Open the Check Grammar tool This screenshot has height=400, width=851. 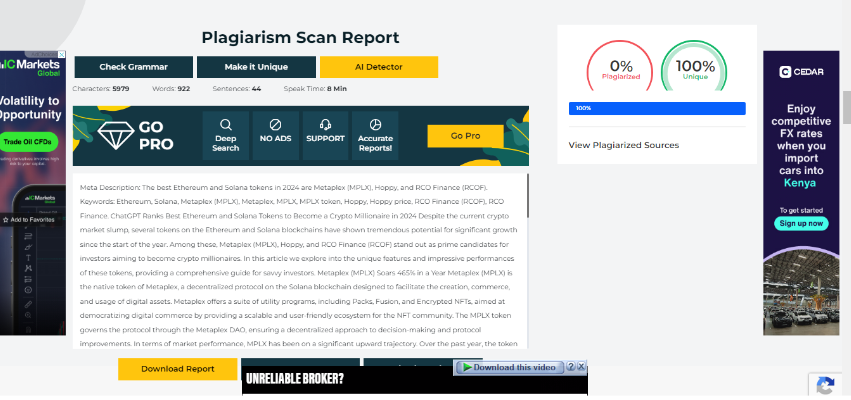[133, 67]
